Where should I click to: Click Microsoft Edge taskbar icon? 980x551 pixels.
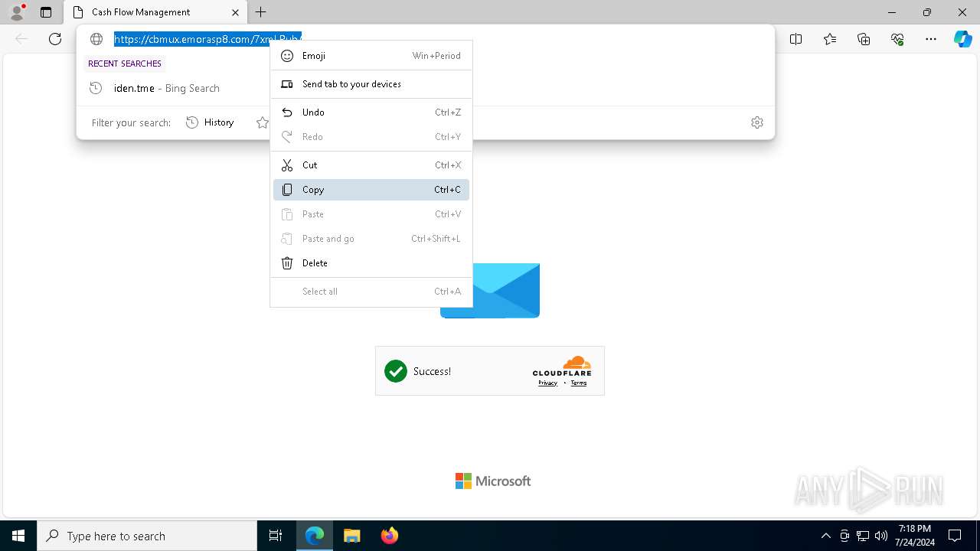315,536
